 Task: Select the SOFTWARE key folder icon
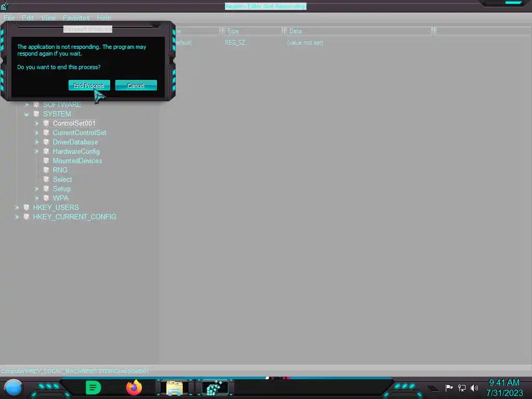click(36, 104)
